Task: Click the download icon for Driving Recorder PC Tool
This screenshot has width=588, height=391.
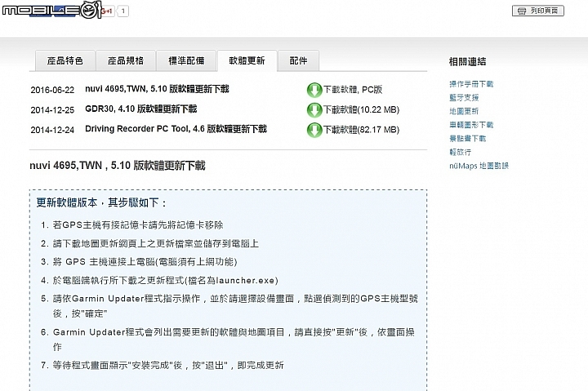Action: 314,130
